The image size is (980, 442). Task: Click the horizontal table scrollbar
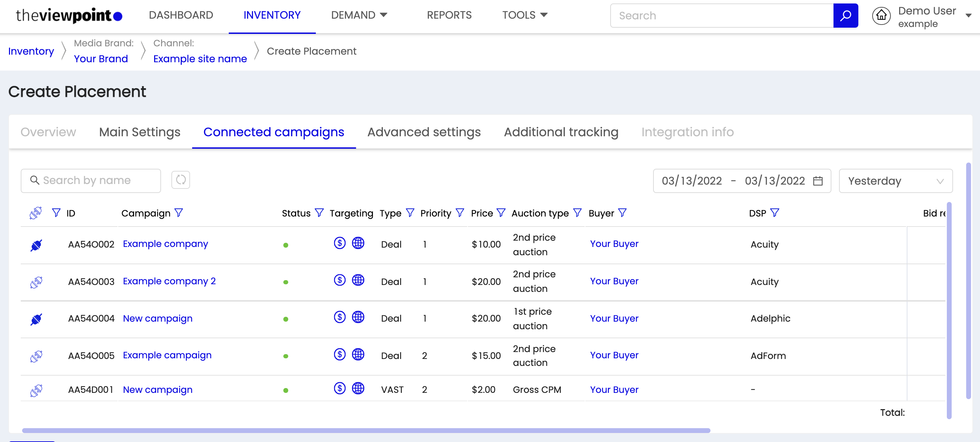coord(366,430)
